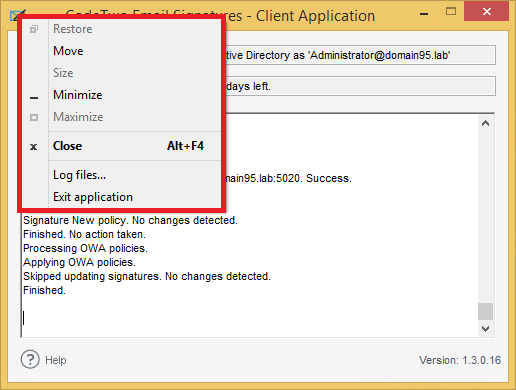Open help via the question mark icon
This screenshot has width=516, height=390.
[x=30, y=359]
